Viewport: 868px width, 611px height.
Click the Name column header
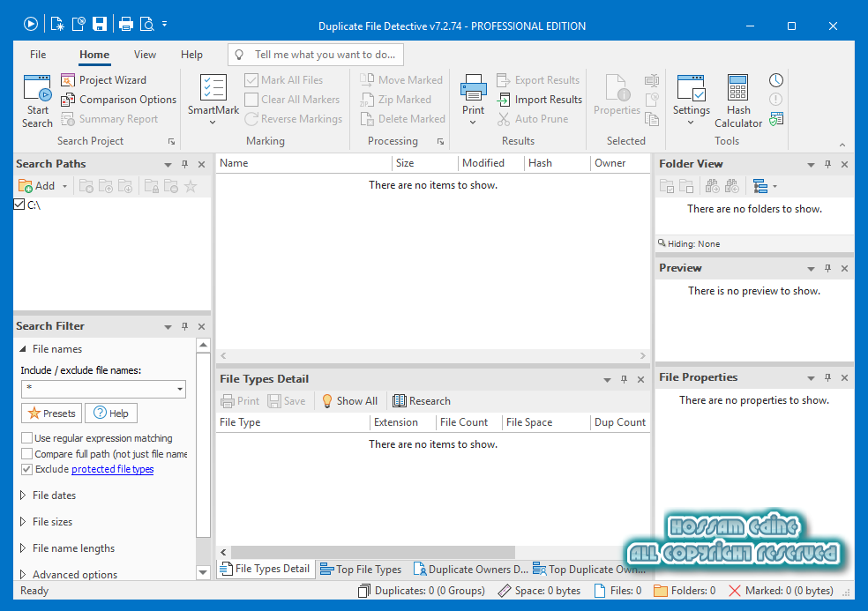303,163
